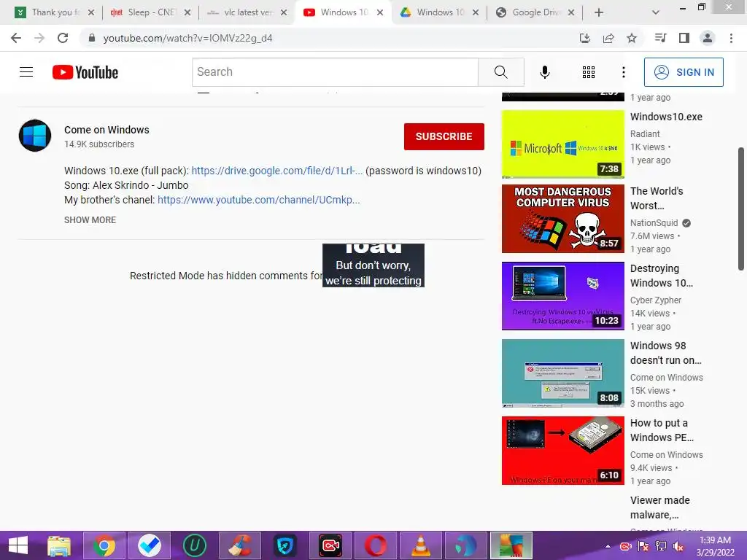The width and height of the screenshot is (747, 560).
Task: Open the media control icon in Chrome toolbar
Action: pos(660,38)
